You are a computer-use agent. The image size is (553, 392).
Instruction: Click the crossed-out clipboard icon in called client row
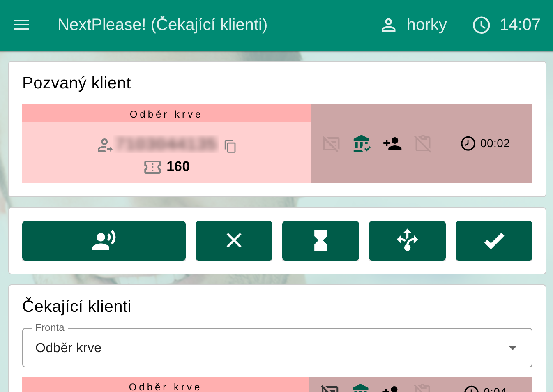coord(423,144)
